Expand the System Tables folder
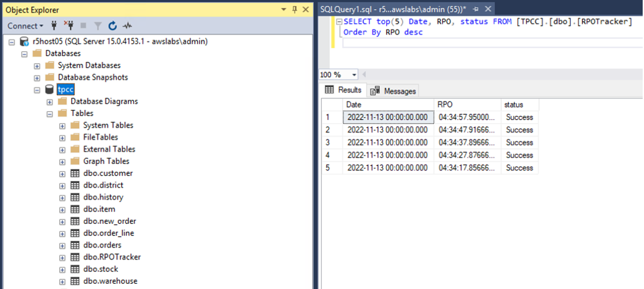This screenshot has height=289, width=644. (62, 126)
